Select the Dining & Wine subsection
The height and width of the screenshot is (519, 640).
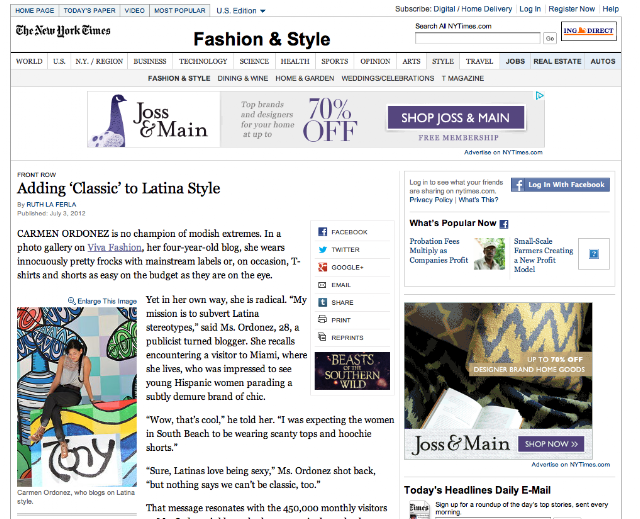[x=243, y=78]
